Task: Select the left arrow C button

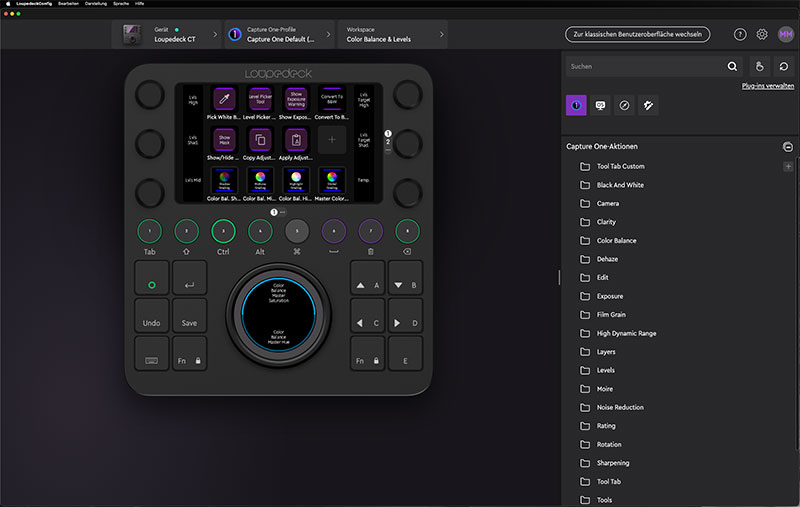Action: (x=367, y=316)
